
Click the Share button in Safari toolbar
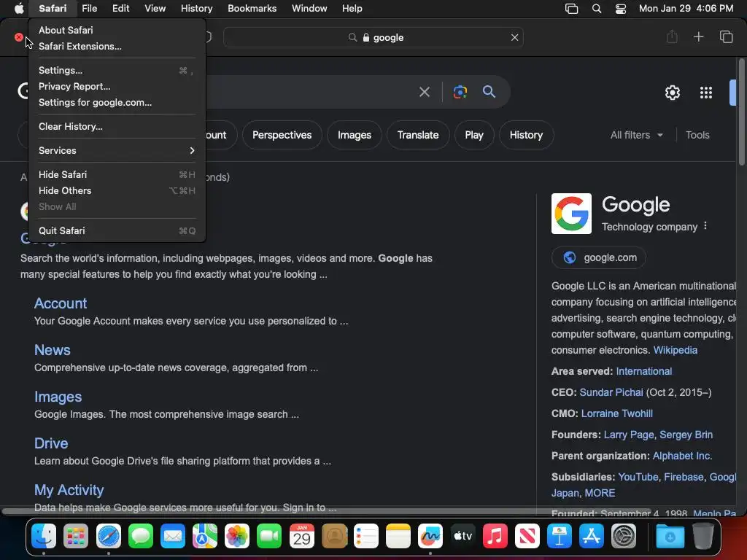672,36
